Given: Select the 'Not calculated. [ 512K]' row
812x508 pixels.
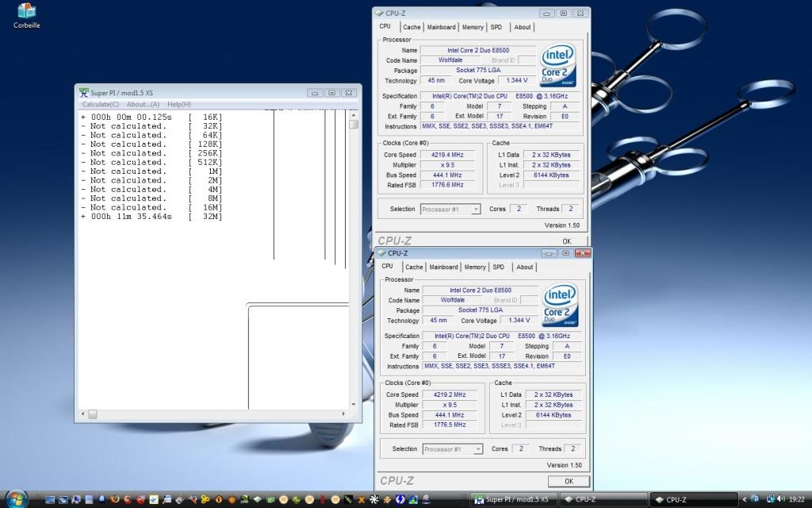Looking at the screenshot, I should pos(151,162).
